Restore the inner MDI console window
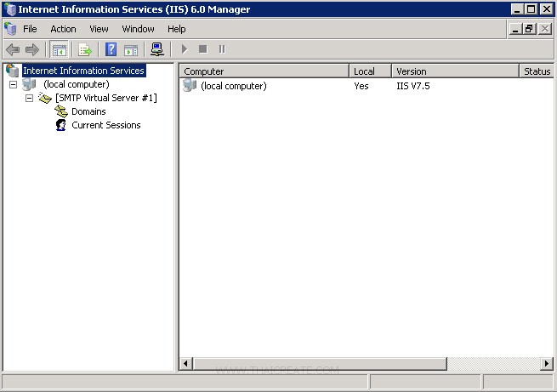This screenshot has height=392, width=557. pos(529,29)
